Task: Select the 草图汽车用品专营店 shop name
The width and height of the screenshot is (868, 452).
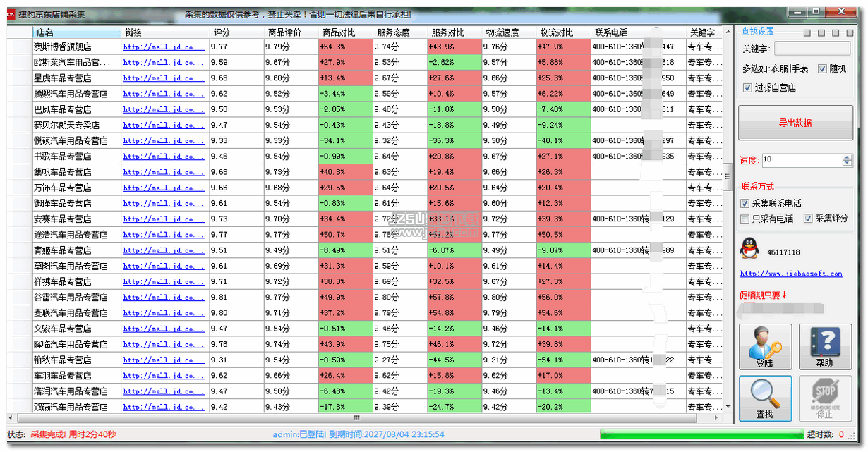Action: pos(71,266)
